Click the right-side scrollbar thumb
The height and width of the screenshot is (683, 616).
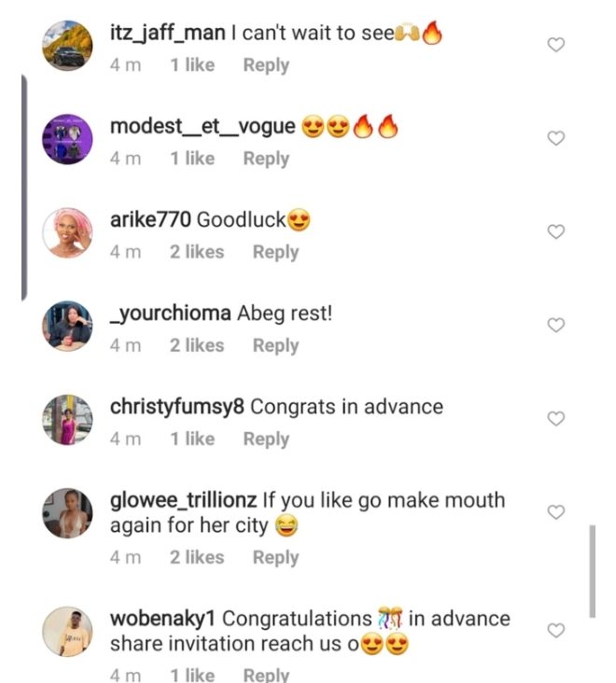[593, 571]
